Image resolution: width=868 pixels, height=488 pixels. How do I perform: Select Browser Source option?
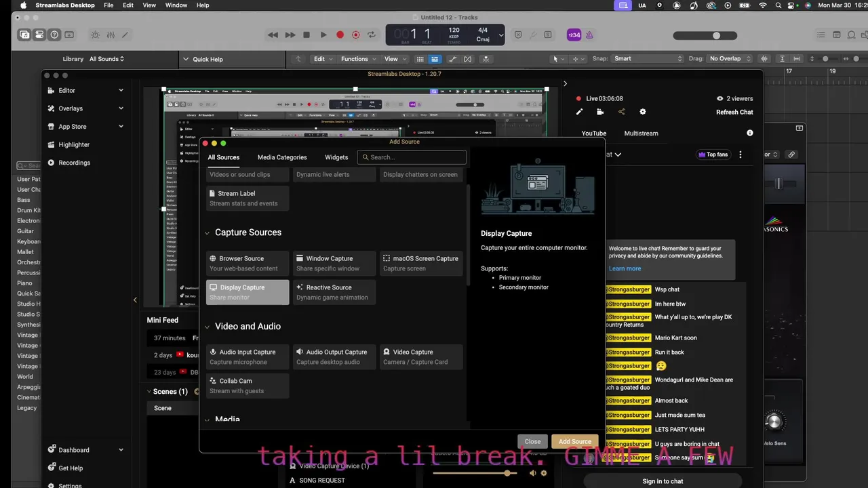tap(248, 263)
